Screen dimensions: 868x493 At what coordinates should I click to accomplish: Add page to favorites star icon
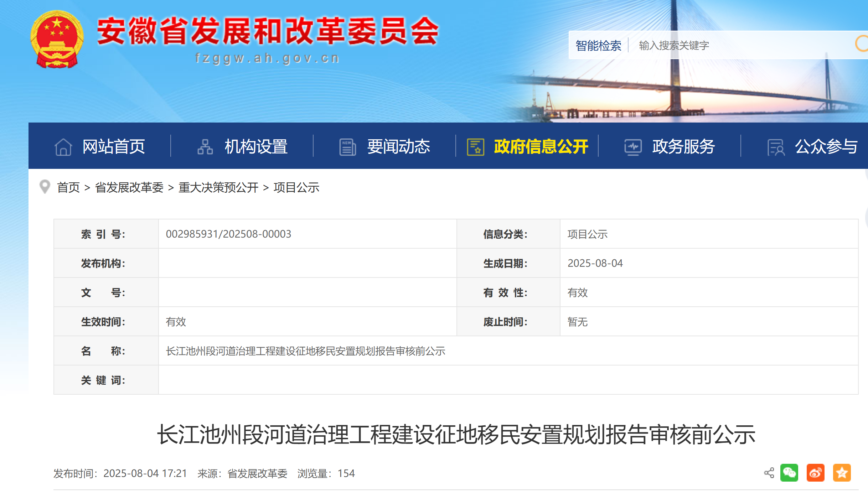point(842,473)
